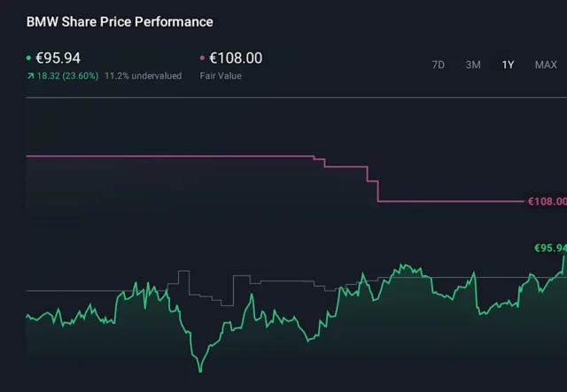
Task: Switch to the 7D time range
Action: coord(438,65)
